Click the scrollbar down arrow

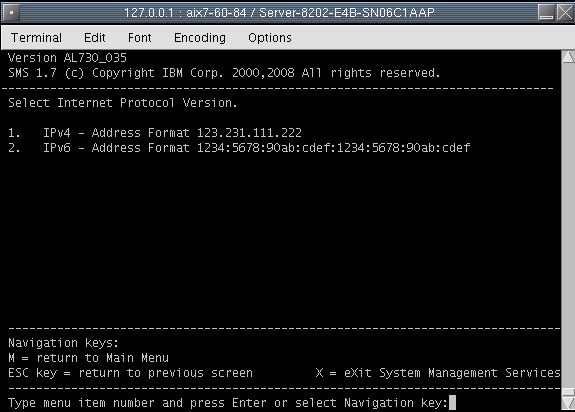(568, 403)
